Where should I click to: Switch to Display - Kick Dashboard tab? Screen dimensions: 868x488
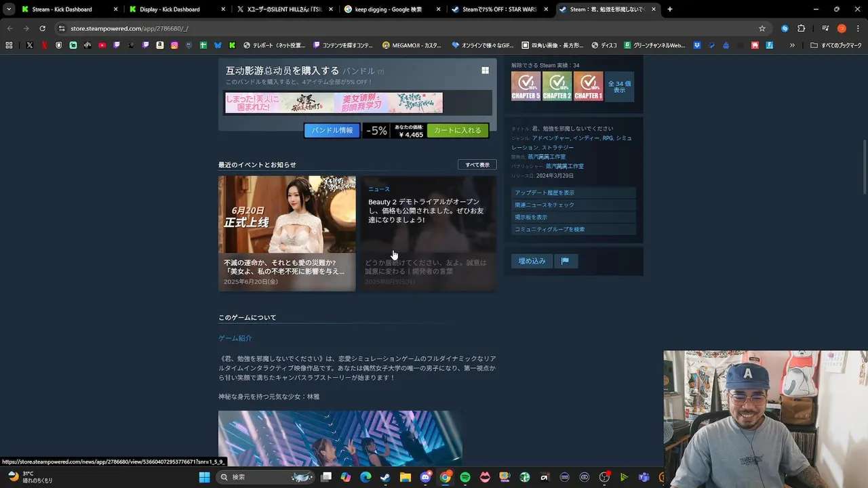pos(170,9)
